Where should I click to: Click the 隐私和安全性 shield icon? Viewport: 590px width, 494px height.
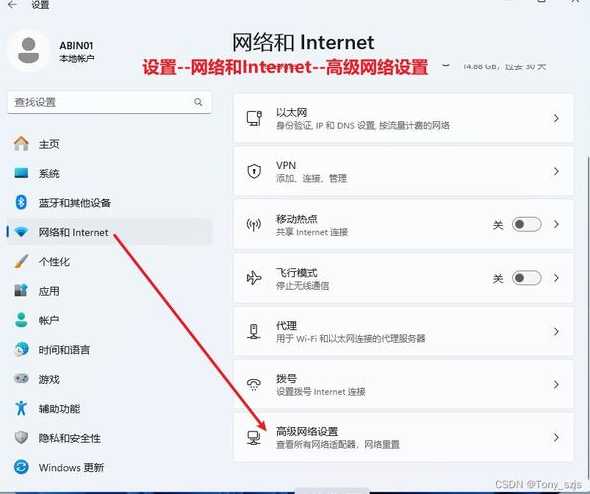[21, 438]
